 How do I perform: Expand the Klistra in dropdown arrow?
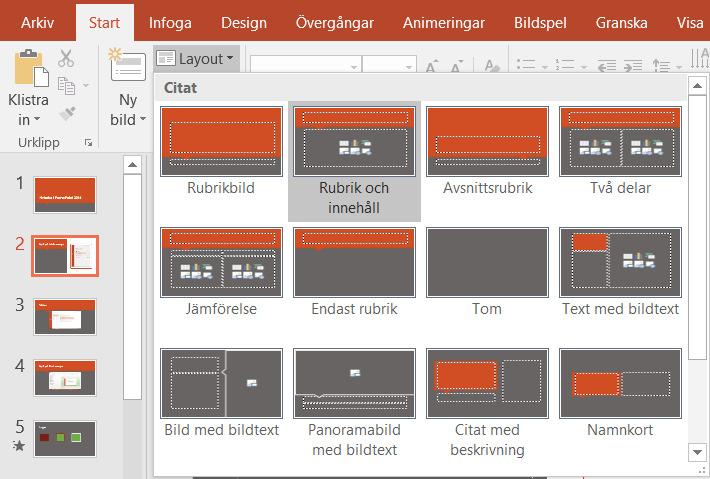(37, 119)
